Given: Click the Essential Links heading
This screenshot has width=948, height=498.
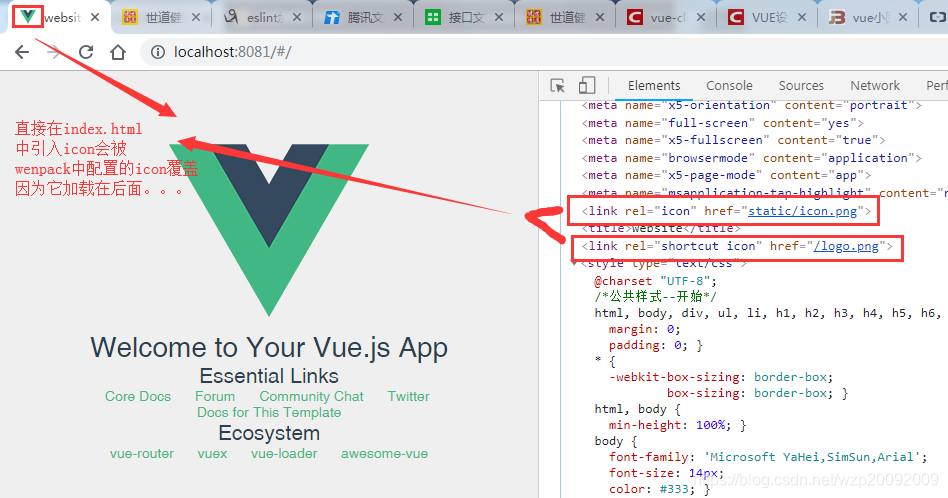Looking at the screenshot, I should click(269, 376).
